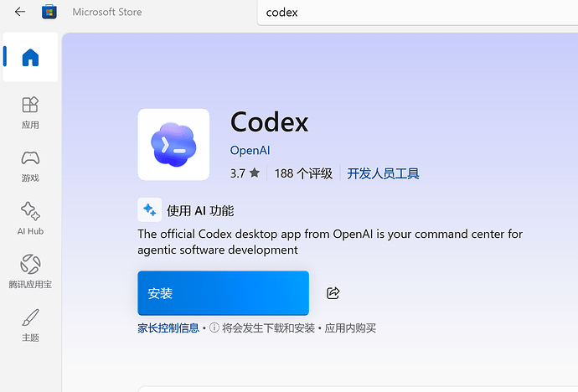Go back with the arrow icon

point(20,12)
